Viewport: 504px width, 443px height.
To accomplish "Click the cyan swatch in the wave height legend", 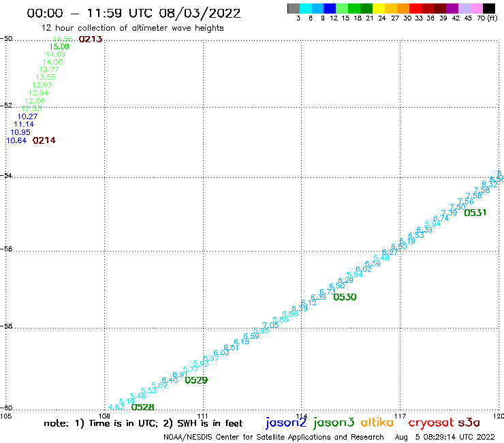I will point(306,8).
